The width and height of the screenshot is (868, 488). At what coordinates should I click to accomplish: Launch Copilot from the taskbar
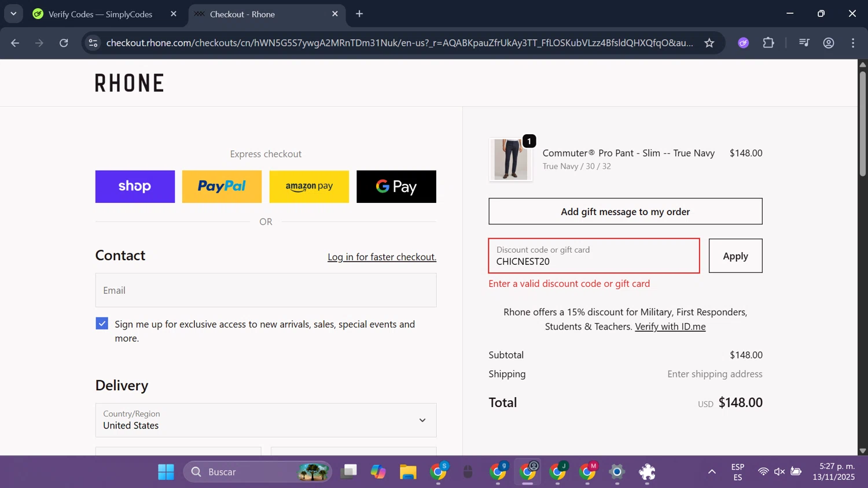(x=378, y=472)
